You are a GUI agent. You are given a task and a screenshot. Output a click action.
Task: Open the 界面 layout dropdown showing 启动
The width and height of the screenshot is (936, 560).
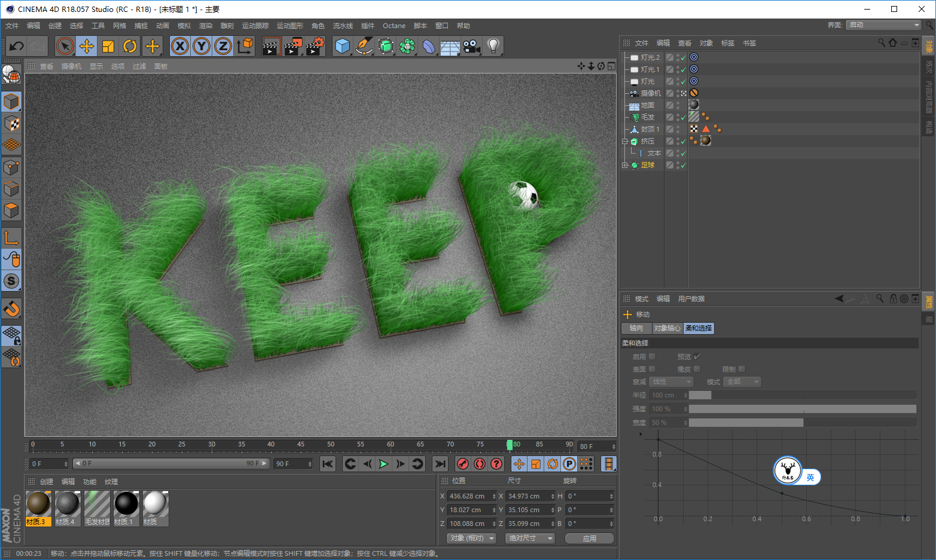click(x=884, y=25)
